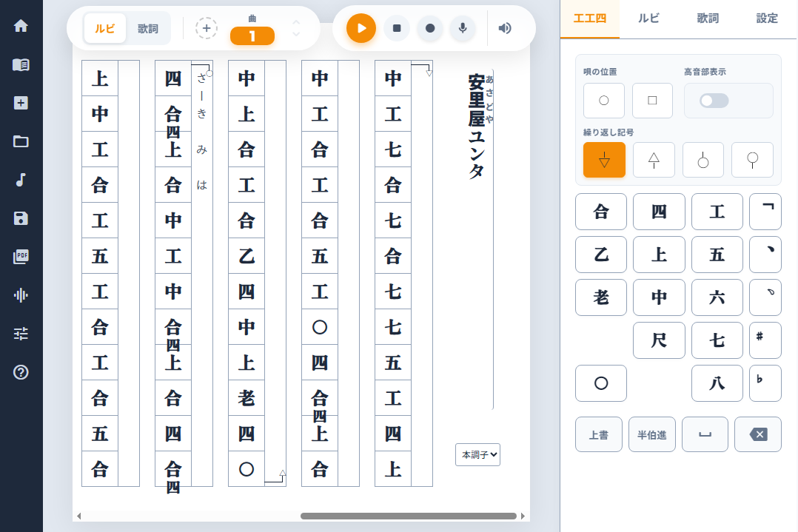Open the 歌詞 tab in right panel
The height and width of the screenshot is (532, 798).
(708, 18)
